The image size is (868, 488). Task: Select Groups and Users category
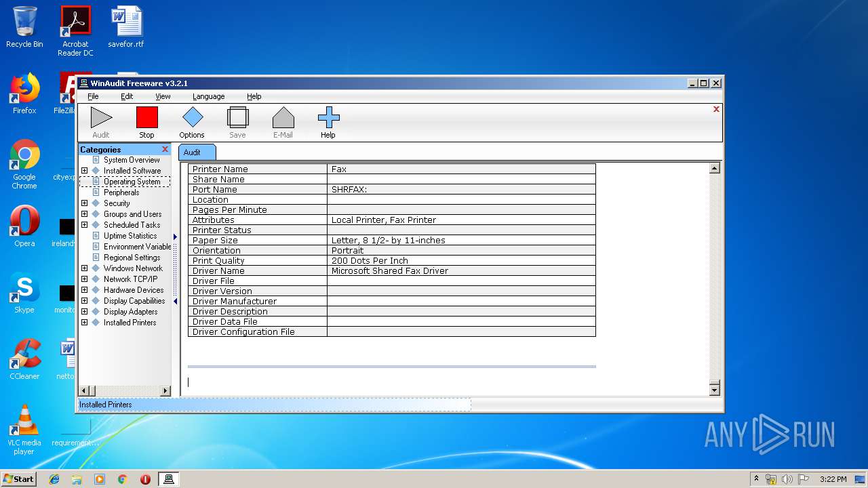pos(133,214)
